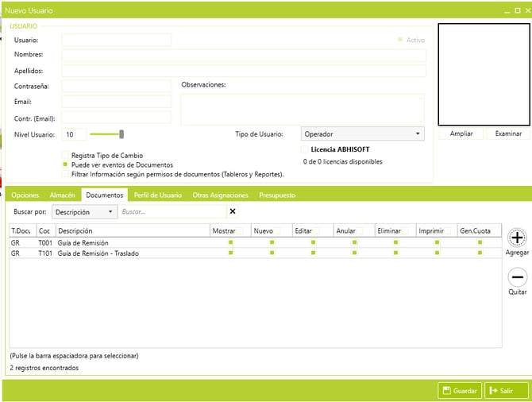This screenshot has height=402, width=532.
Task: Click the Guardar save button
Action: (460, 391)
